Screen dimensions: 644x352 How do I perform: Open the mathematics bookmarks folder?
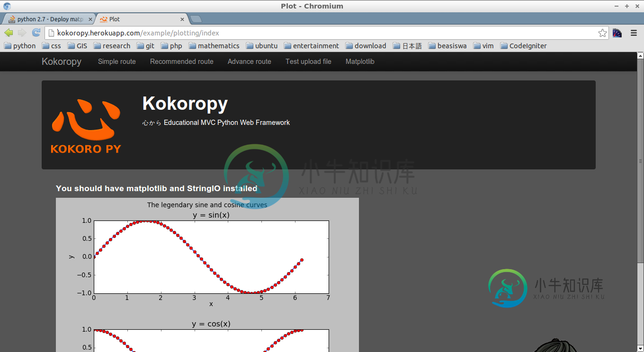click(x=214, y=46)
